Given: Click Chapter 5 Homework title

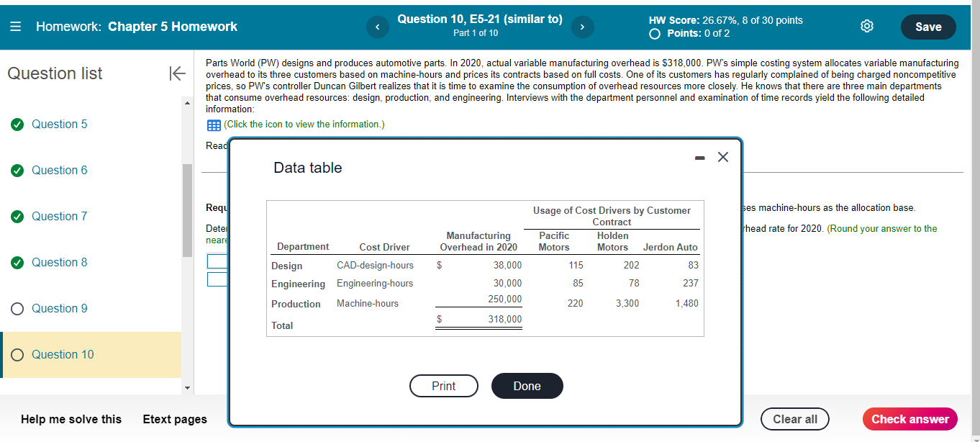Looking at the screenshot, I should click(x=173, y=27).
